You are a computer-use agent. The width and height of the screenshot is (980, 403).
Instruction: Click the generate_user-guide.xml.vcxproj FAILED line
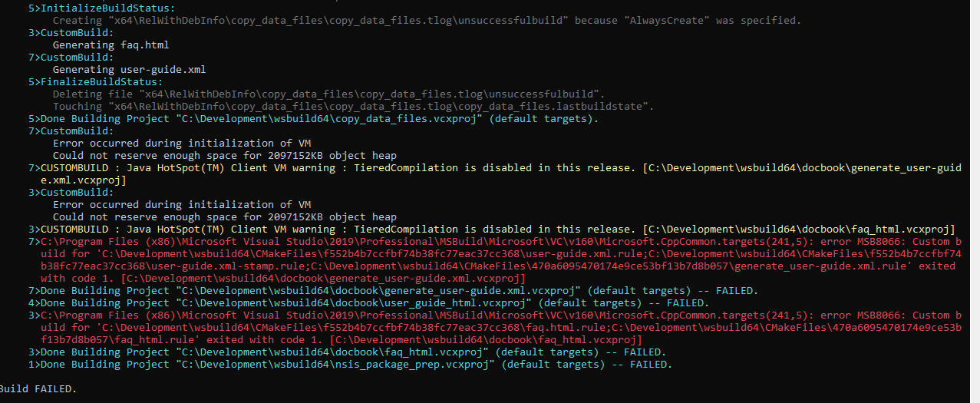(393, 291)
